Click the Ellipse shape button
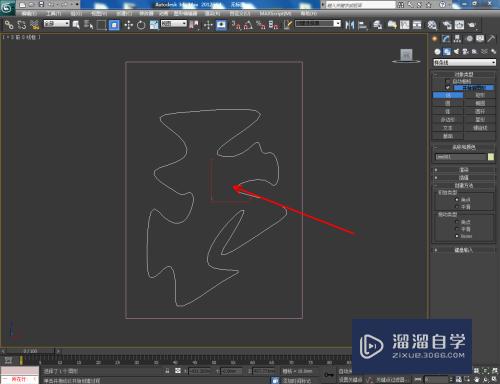Viewport: 500px width, 384px height. tap(480, 103)
